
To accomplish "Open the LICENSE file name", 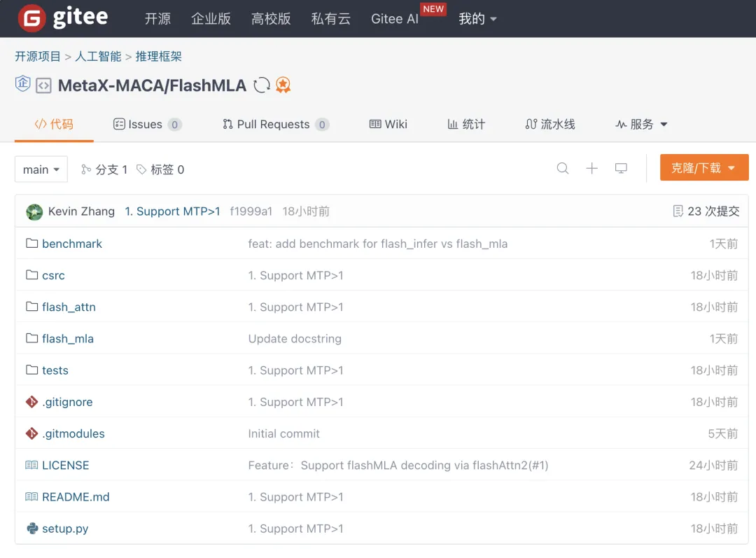I will coord(66,466).
